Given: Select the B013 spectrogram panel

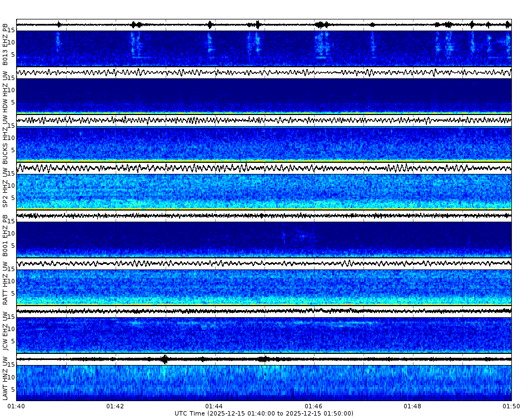Looking at the screenshot, I should tap(264, 47).
